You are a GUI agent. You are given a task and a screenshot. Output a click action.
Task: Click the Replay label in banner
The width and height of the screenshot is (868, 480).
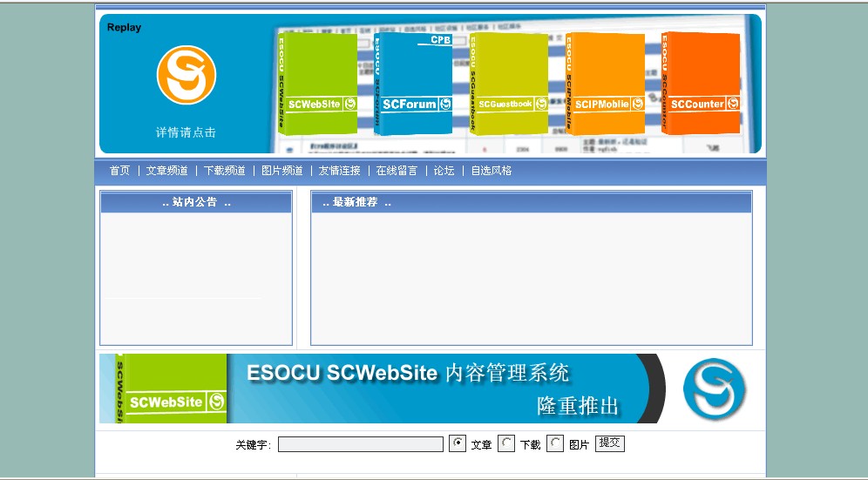(x=124, y=28)
